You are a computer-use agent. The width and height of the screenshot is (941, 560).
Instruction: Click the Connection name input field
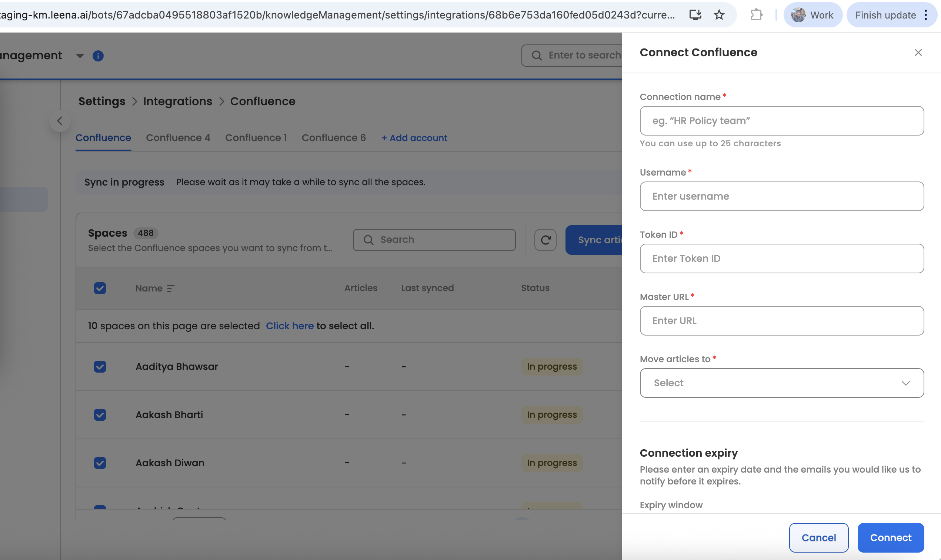point(781,121)
